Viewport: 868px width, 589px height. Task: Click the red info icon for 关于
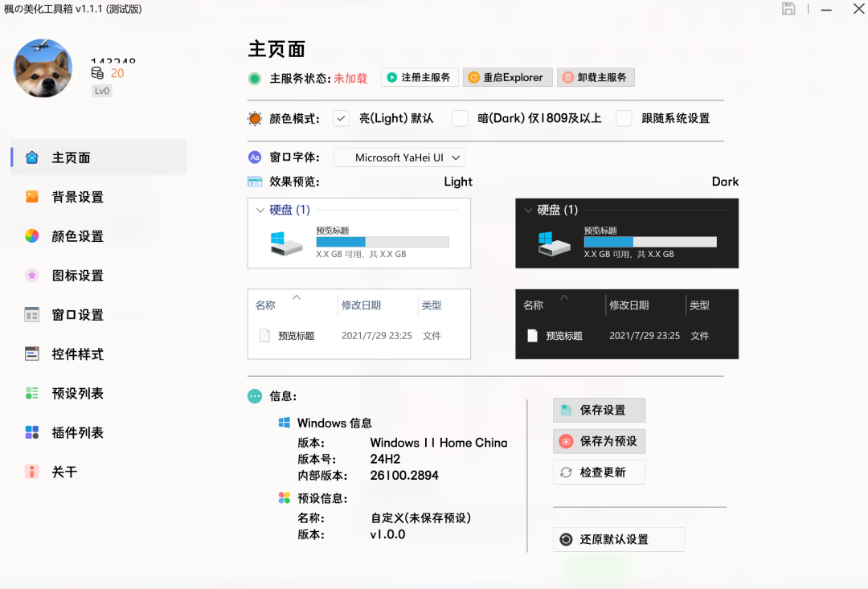point(32,472)
